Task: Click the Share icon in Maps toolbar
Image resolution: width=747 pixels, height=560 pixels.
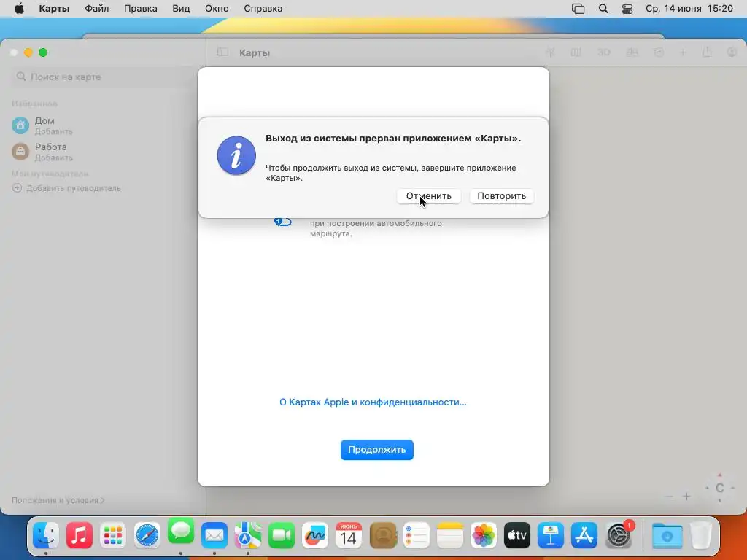Action: [707, 52]
